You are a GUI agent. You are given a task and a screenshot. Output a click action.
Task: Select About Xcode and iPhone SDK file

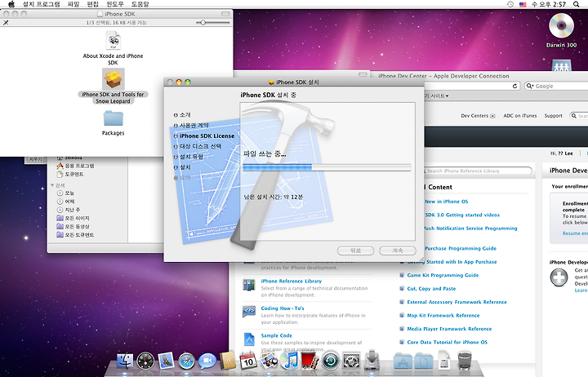pos(113,48)
